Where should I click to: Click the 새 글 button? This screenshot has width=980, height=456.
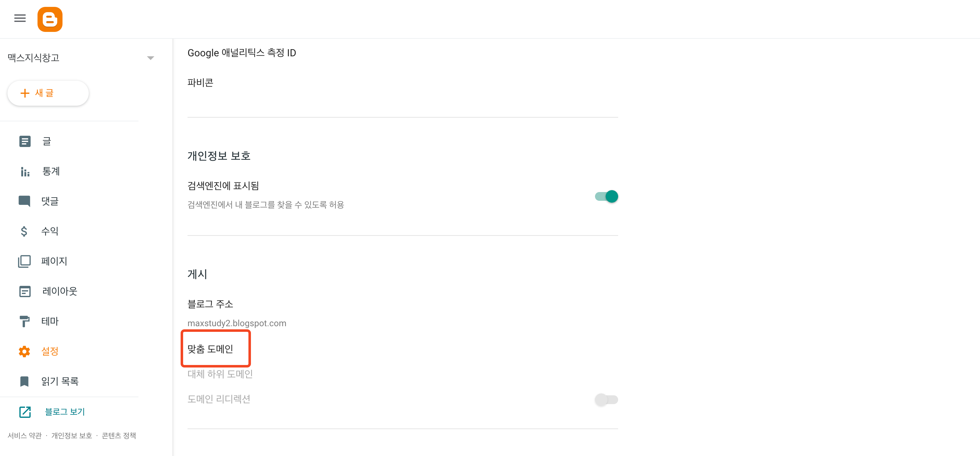point(48,93)
